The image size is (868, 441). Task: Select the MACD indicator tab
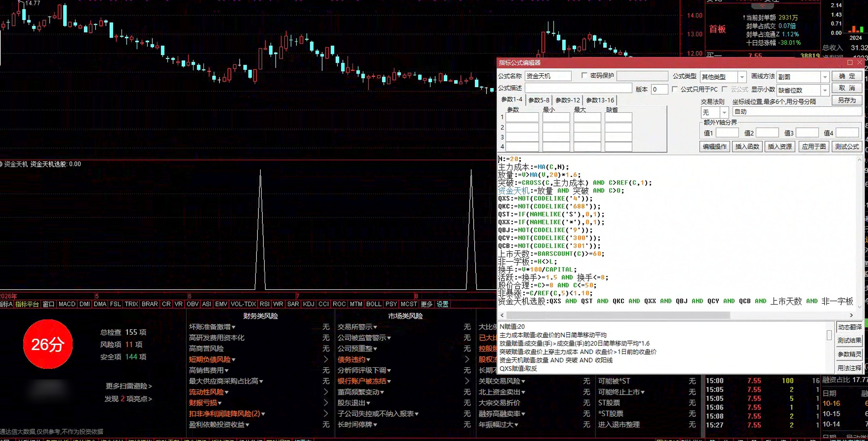click(67, 304)
